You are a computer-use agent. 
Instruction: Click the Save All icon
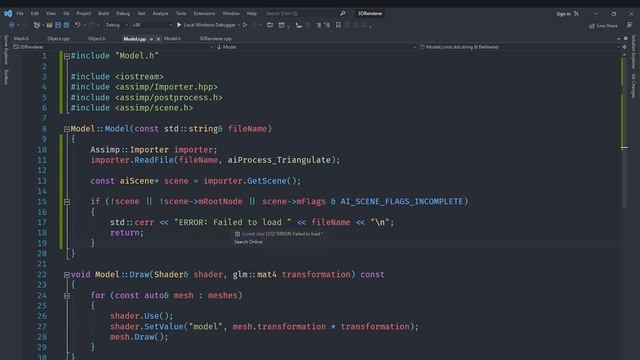66,25
